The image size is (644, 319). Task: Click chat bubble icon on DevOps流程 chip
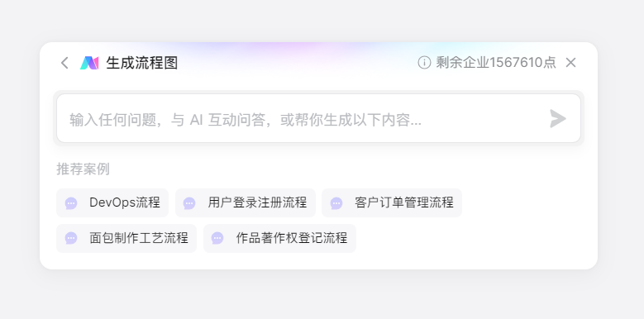click(71, 203)
